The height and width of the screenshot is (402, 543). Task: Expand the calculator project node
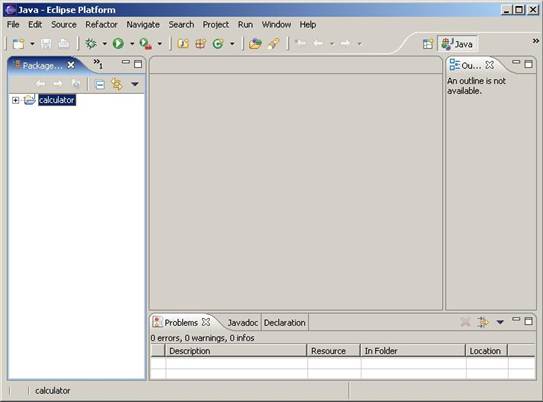15,100
